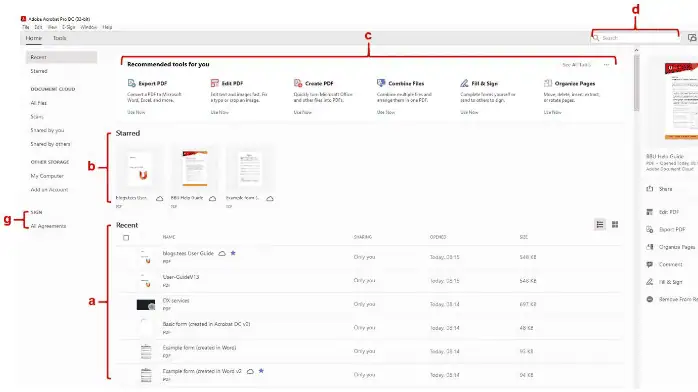Select Starred in the left sidebar
The width and height of the screenshot is (698, 392).
(x=39, y=71)
